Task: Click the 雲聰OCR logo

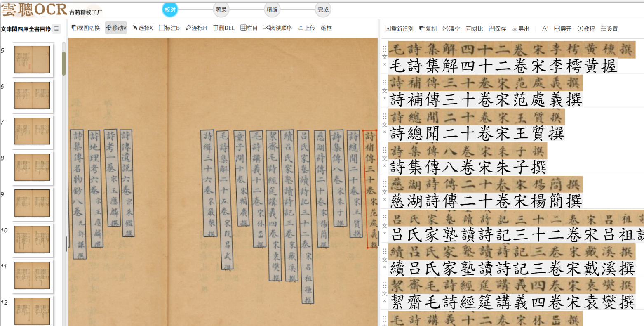Action: click(x=34, y=9)
